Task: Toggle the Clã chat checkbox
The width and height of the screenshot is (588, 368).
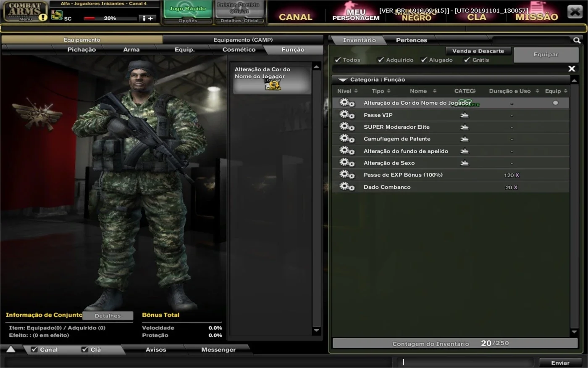Action: pyautogui.click(x=85, y=349)
